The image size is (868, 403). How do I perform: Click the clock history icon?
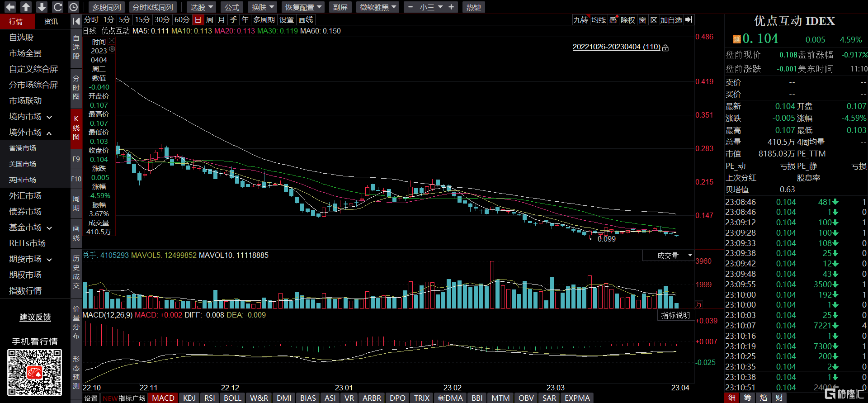73,7
